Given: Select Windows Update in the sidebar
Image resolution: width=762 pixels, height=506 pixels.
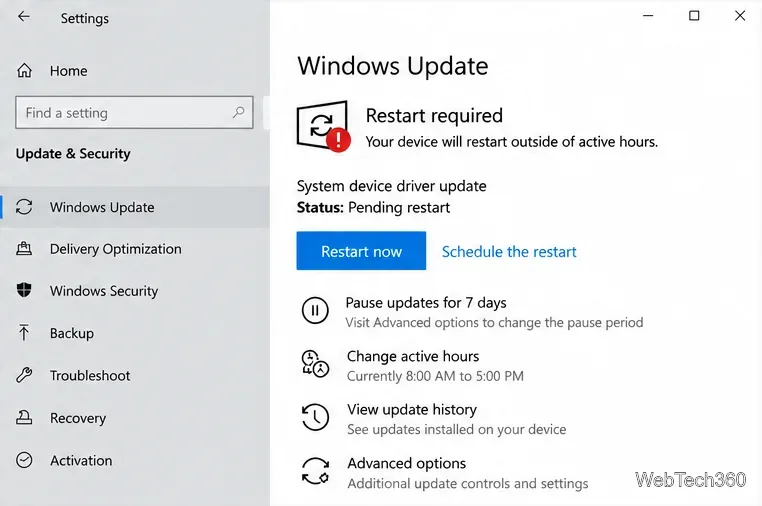Looking at the screenshot, I should pos(135,207).
